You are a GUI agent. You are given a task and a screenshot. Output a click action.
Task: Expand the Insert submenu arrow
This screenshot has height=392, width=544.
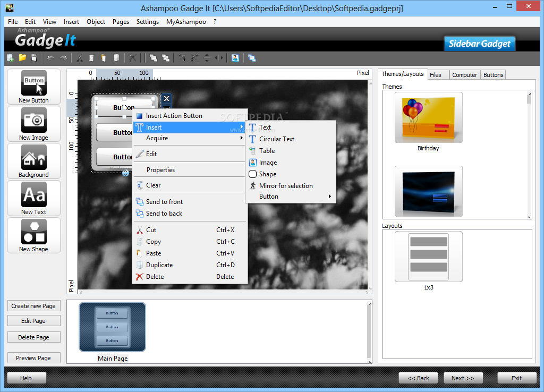click(242, 127)
